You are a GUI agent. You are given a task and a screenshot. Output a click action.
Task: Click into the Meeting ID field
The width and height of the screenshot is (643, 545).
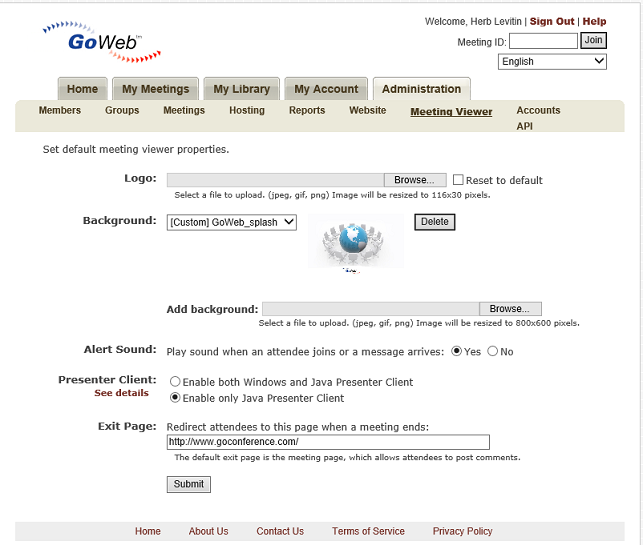pyautogui.click(x=543, y=41)
